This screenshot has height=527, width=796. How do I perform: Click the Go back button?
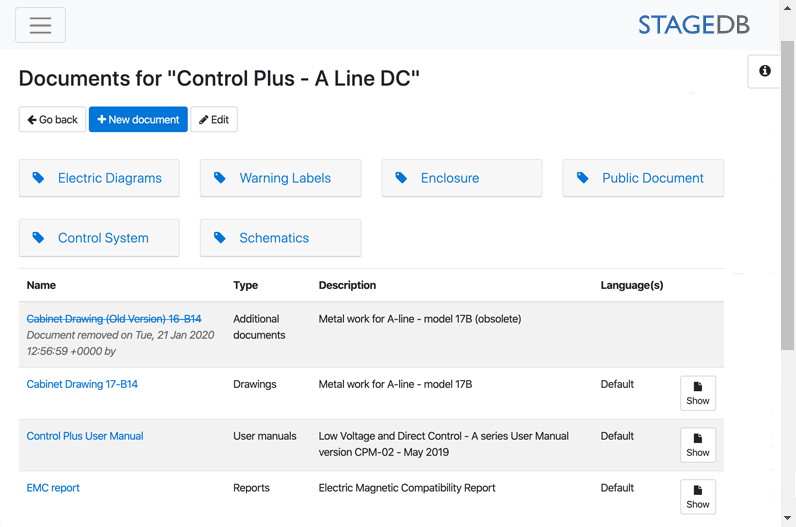click(52, 119)
